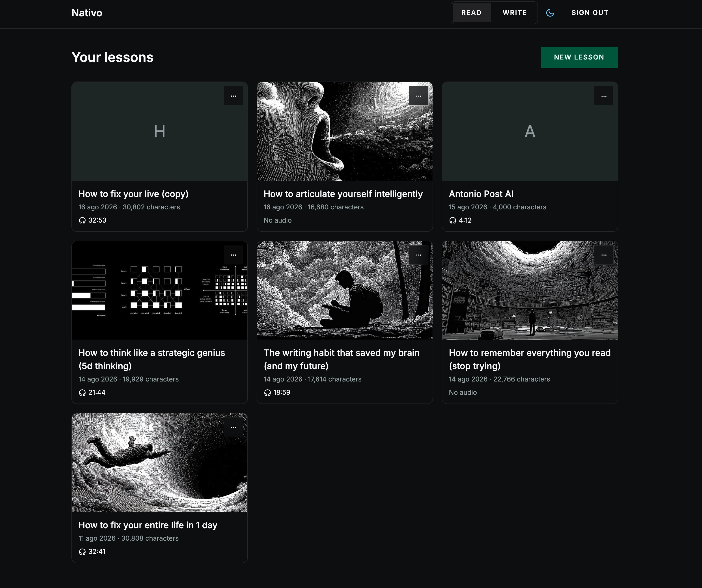
Task: Click 14 ago 2026 · 17,614 characters text
Action: [313, 379]
